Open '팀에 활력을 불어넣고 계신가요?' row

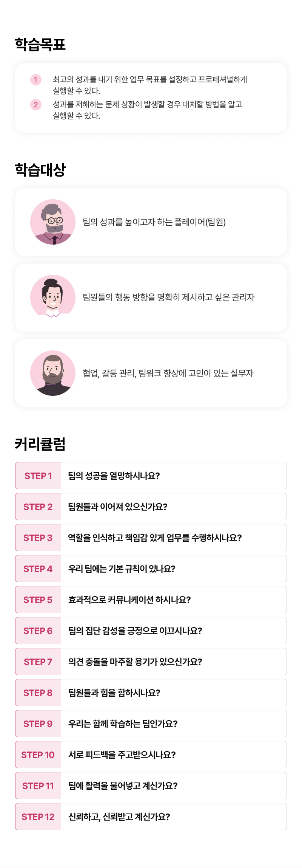tap(123, 786)
